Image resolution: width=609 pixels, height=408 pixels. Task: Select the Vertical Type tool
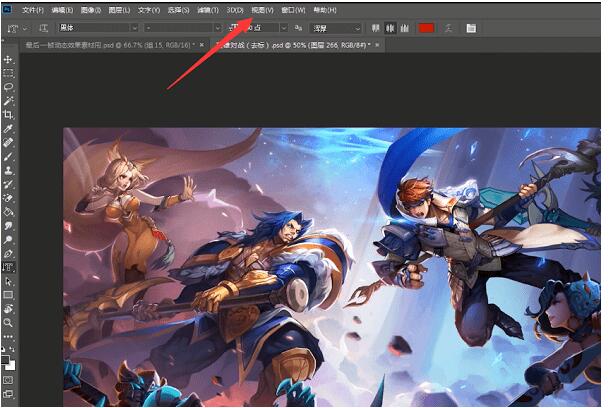(x=8, y=267)
